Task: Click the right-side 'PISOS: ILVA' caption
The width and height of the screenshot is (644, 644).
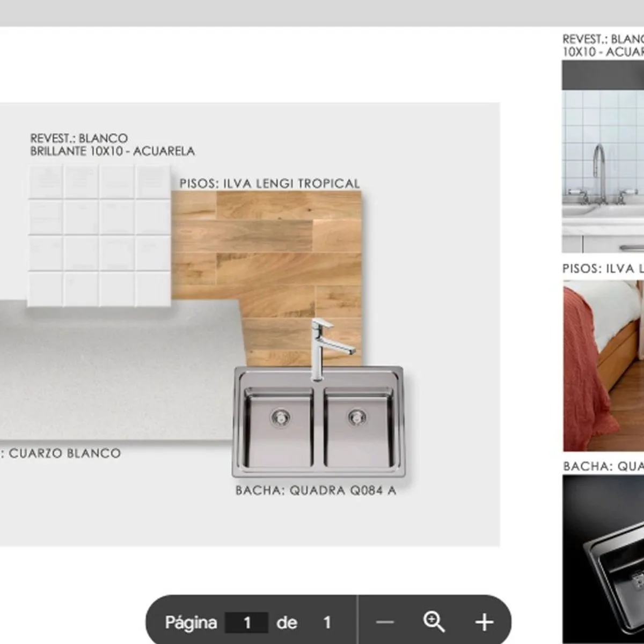Action: tap(603, 268)
